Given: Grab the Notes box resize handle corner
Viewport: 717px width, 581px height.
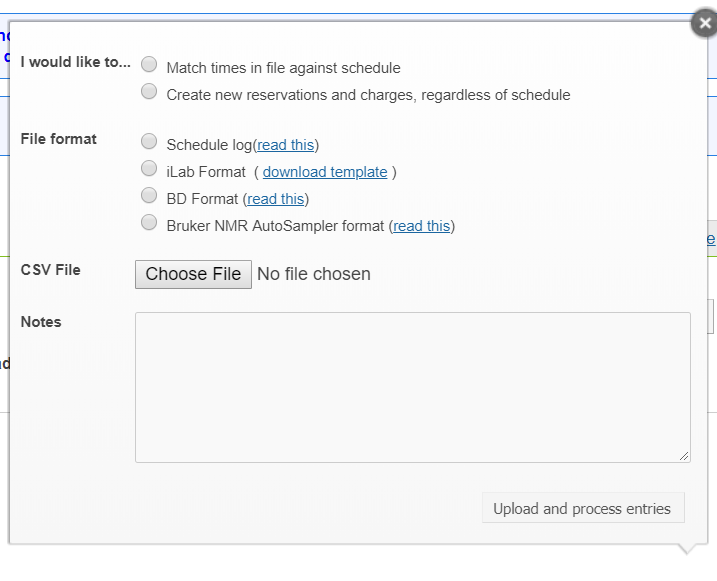Looking at the screenshot, I should click(x=685, y=457).
